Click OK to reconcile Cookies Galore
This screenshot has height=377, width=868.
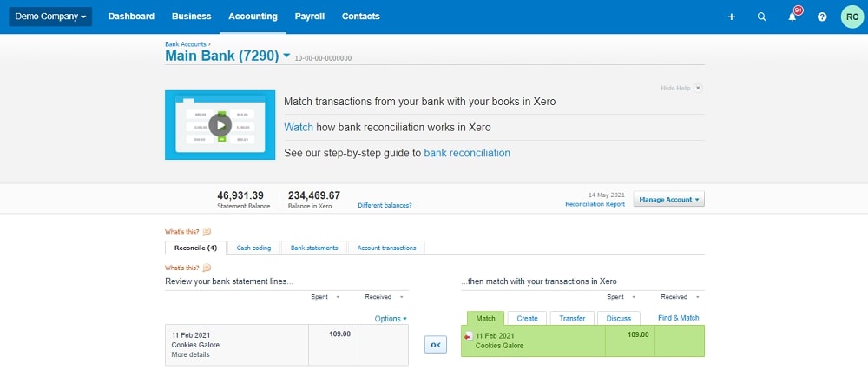click(x=436, y=345)
